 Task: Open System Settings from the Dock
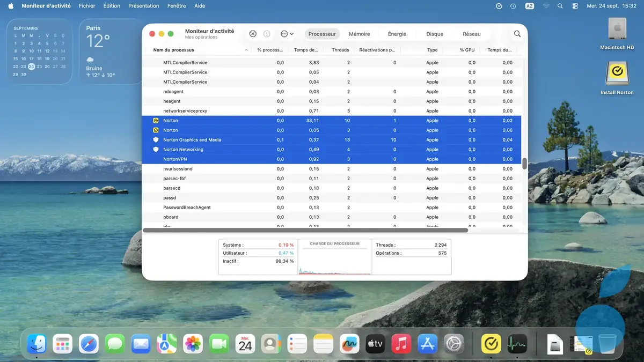pyautogui.click(x=453, y=344)
